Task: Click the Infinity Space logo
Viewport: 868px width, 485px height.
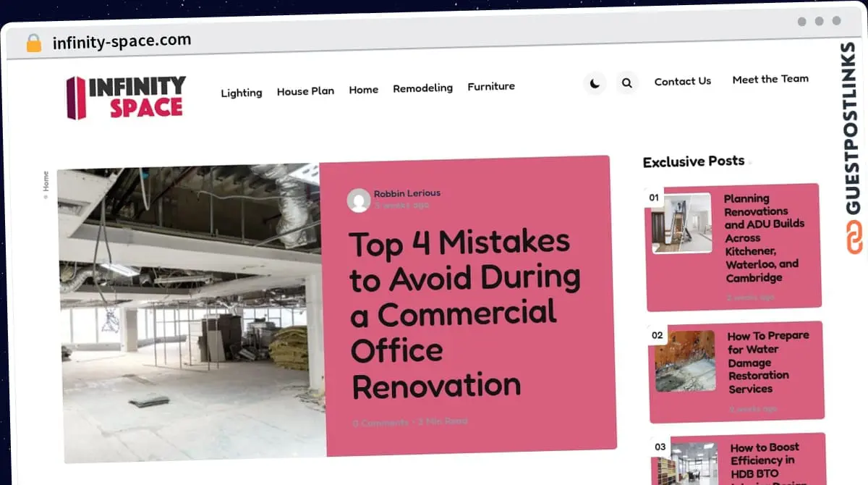Action: [126, 98]
